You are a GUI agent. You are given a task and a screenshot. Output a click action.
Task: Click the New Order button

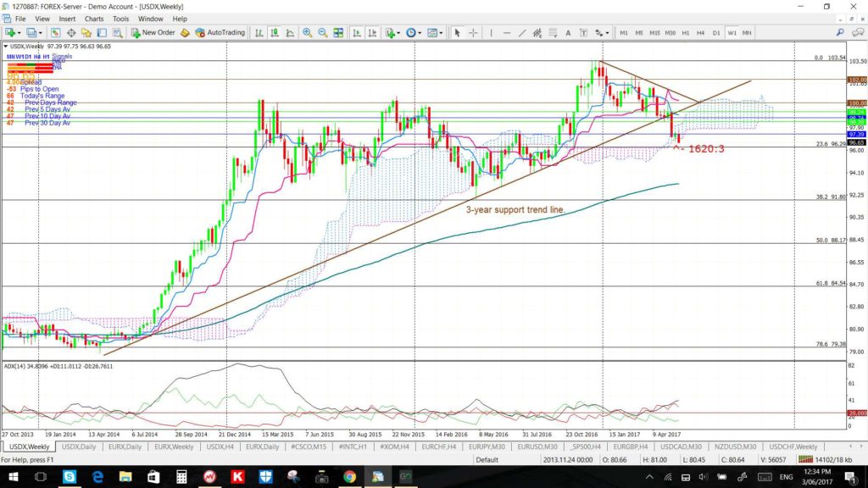(153, 33)
